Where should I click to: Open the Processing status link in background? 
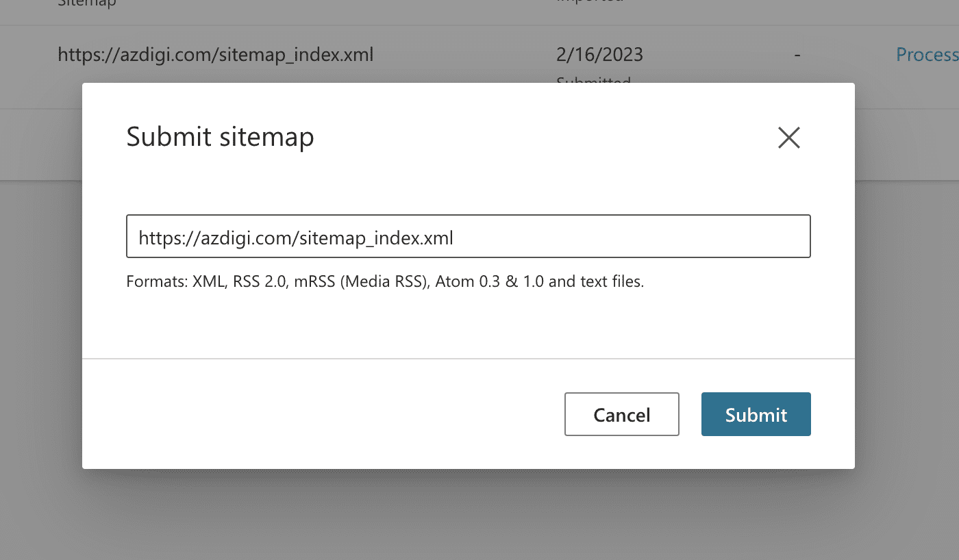926,55
